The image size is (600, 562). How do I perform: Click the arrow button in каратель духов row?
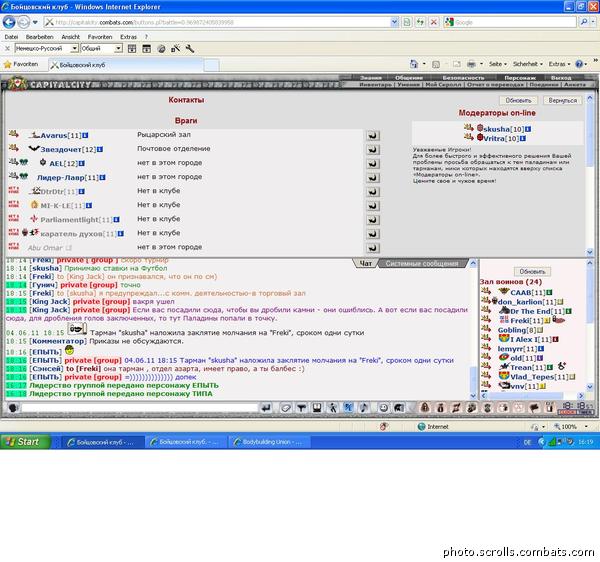373,234
